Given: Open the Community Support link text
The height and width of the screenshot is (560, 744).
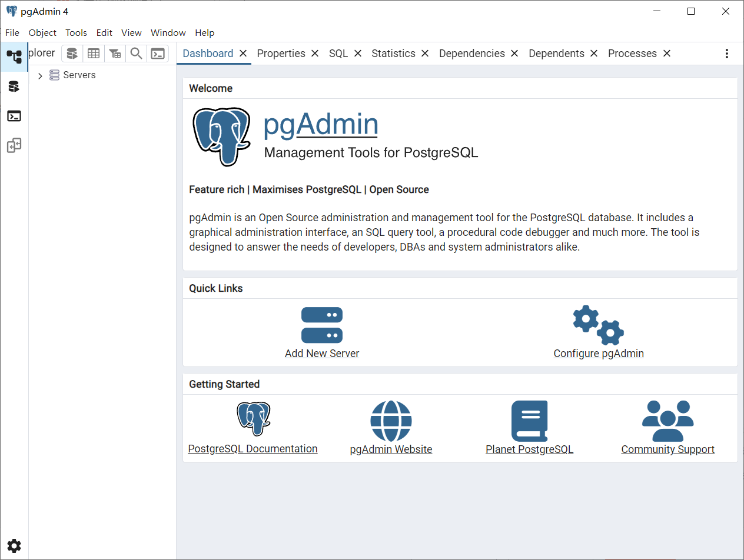Looking at the screenshot, I should coord(667,449).
